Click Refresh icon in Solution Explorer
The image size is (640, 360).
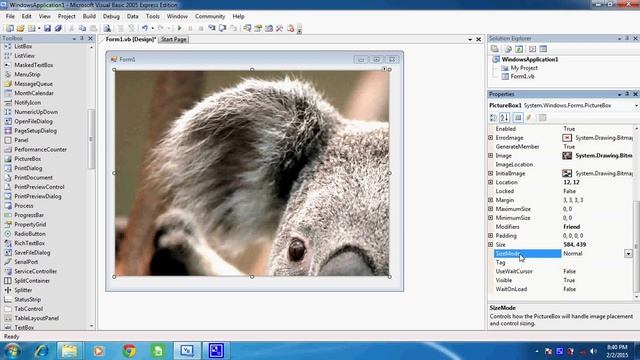click(519, 49)
